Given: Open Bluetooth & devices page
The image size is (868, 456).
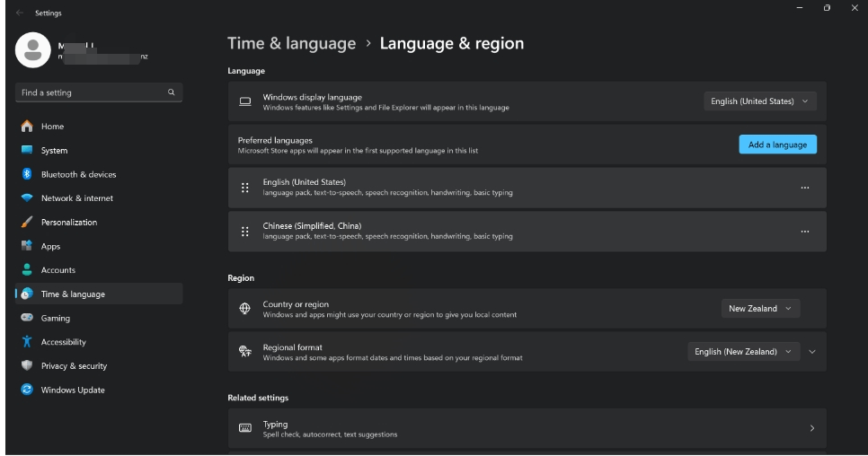Looking at the screenshot, I should pos(99,174).
